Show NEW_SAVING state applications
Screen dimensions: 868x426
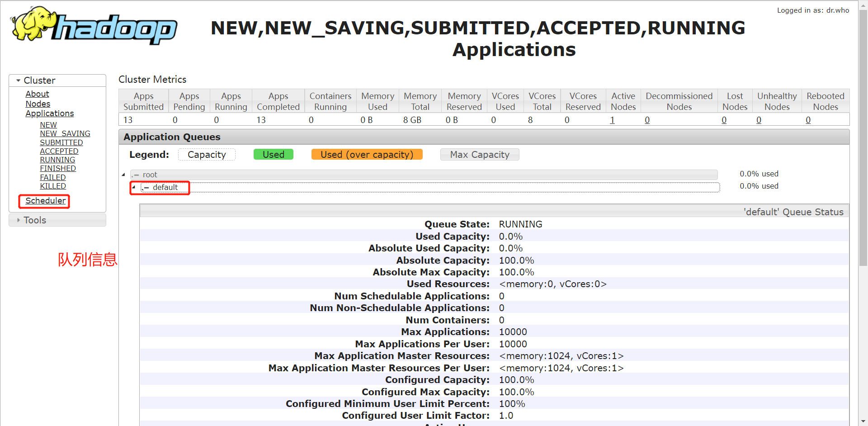tap(65, 133)
